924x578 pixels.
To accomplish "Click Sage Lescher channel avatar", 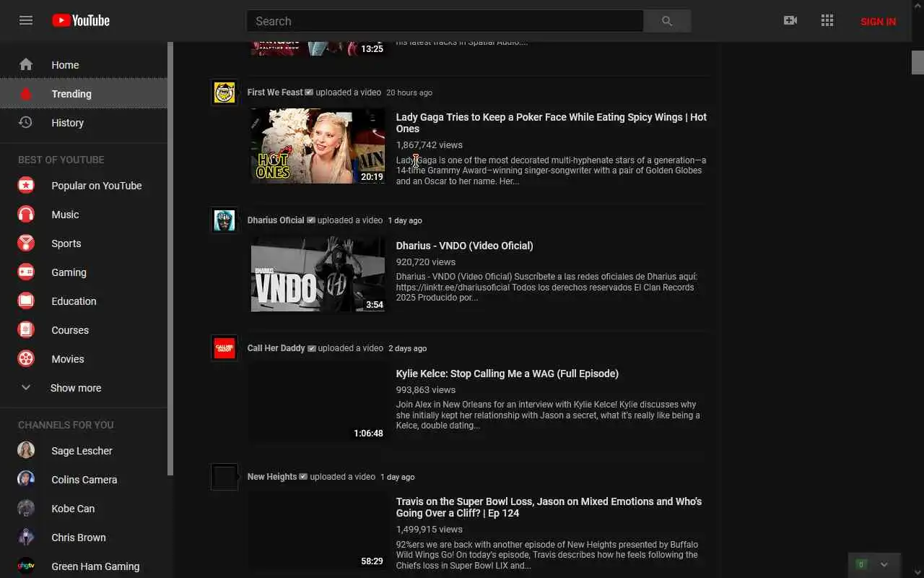I will pos(26,451).
